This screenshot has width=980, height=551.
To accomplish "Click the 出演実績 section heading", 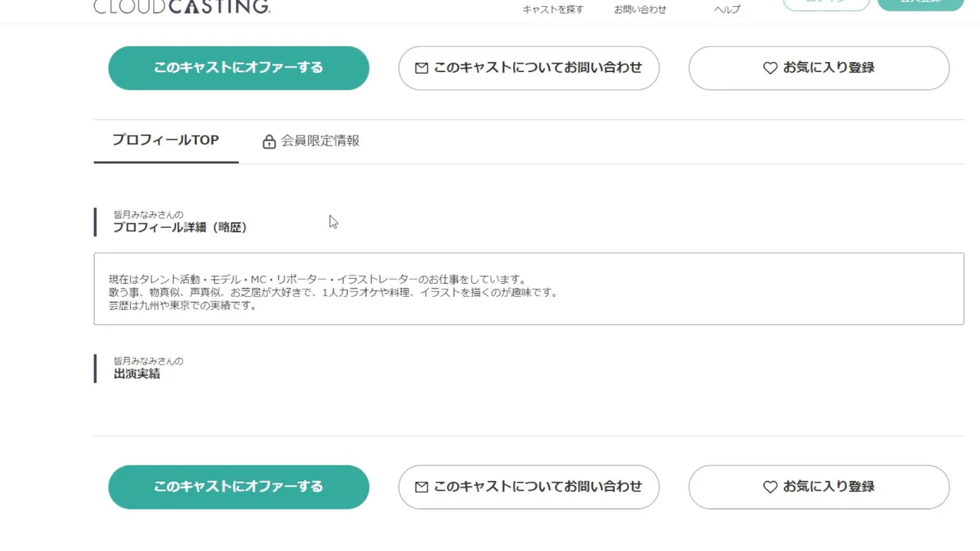I will tap(137, 374).
